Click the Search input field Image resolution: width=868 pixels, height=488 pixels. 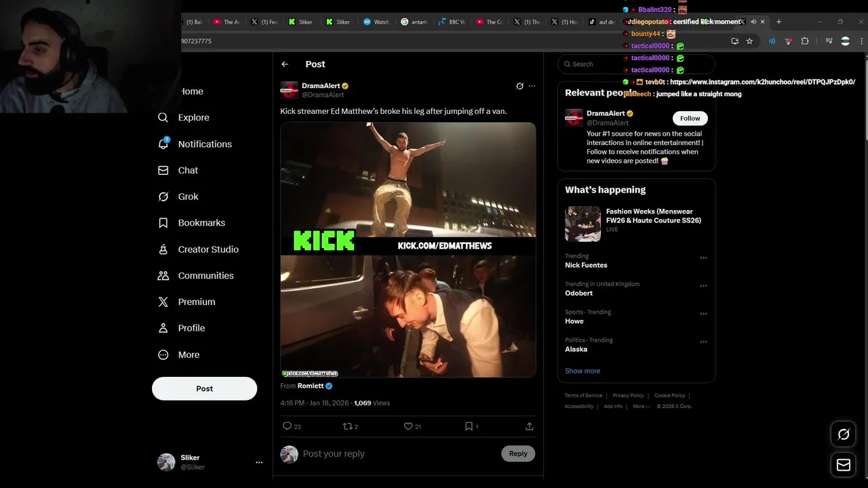pyautogui.click(x=636, y=64)
